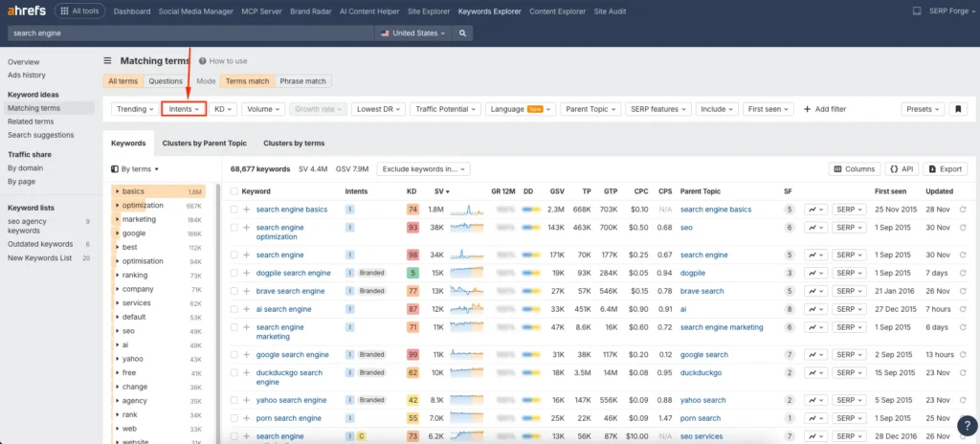Open the Traffic Potential filter dropdown
Screen dimensions: 980x444
pos(446,109)
